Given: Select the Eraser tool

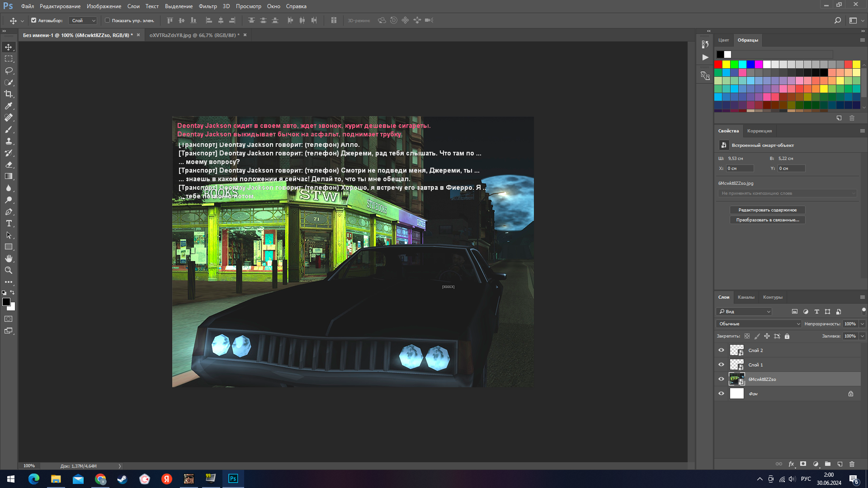Looking at the screenshot, I should click(9, 165).
